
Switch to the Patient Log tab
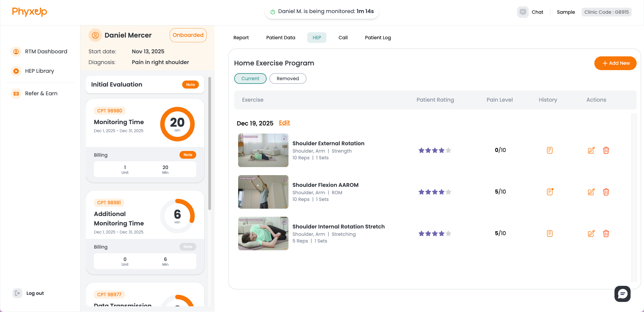click(x=378, y=38)
